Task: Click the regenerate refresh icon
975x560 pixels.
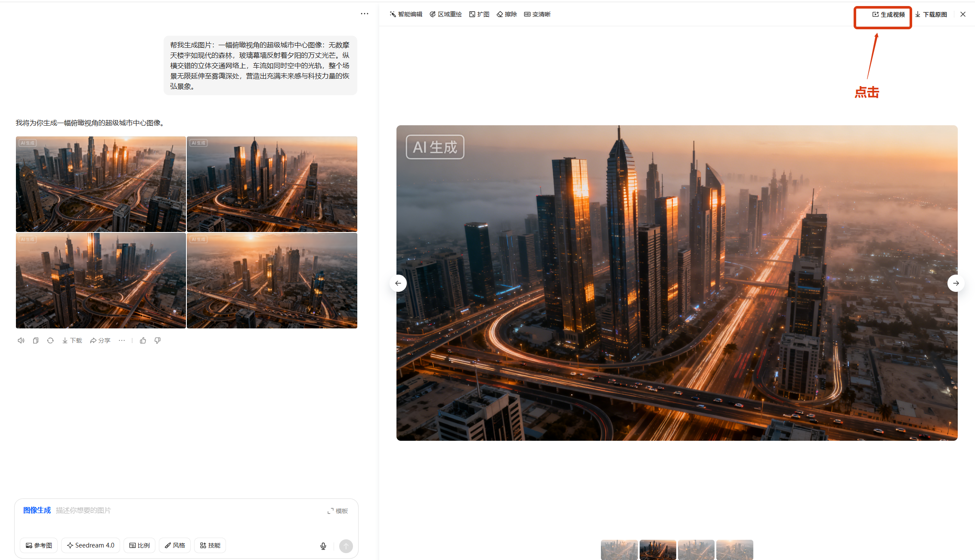Action: pos(50,340)
